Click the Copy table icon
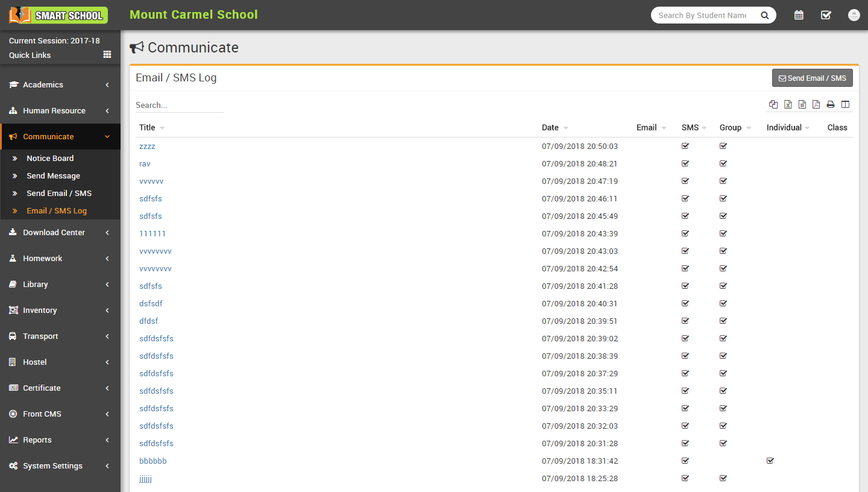 (x=773, y=104)
